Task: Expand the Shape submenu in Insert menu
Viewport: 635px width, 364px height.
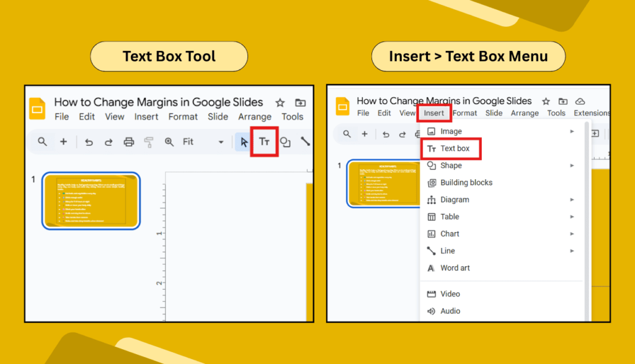Action: point(572,166)
